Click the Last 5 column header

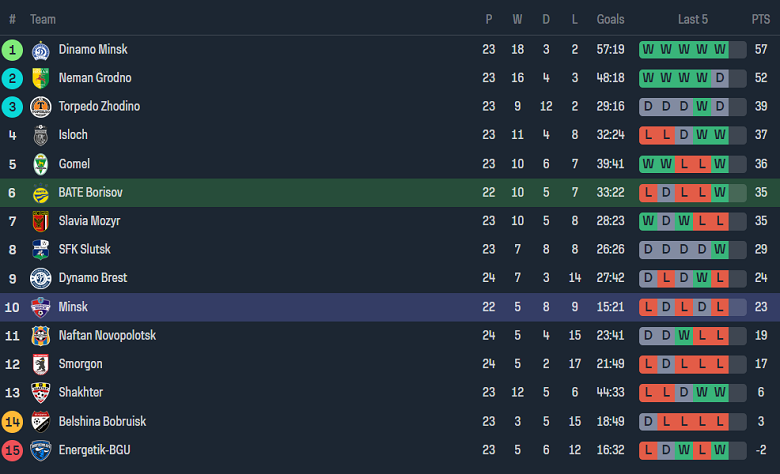pos(693,19)
